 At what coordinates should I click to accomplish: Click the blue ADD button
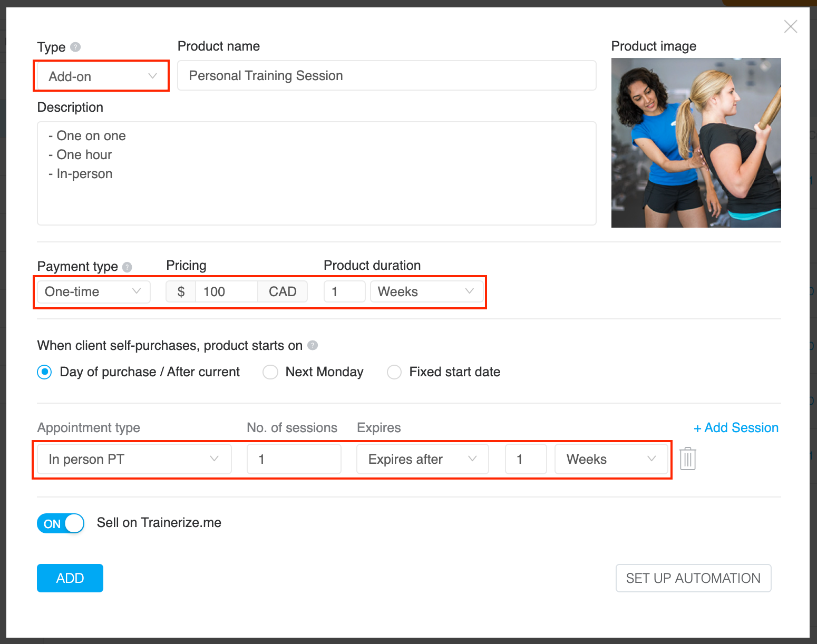(70, 578)
